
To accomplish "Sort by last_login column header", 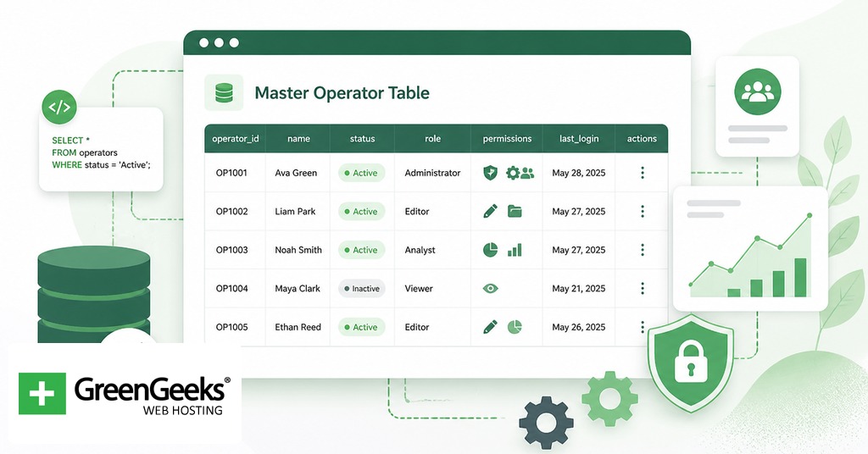I will coord(579,139).
